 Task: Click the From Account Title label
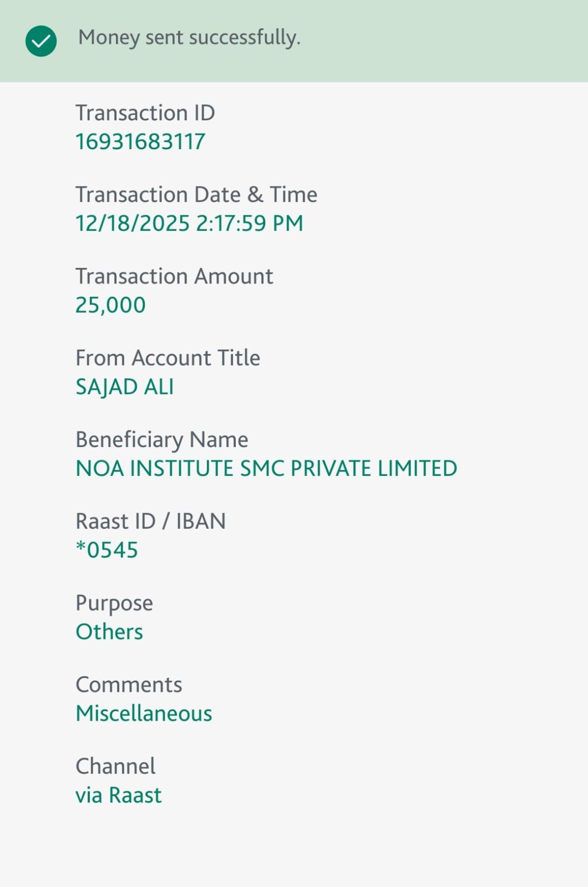click(168, 358)
